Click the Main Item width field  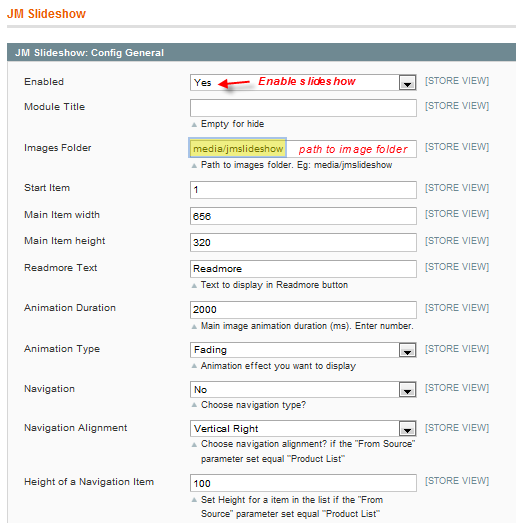point(303,216)
